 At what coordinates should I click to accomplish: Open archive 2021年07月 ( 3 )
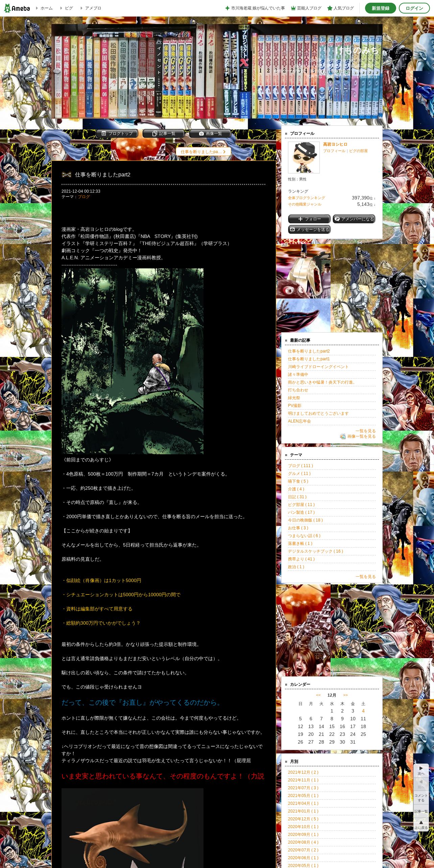(x=303, y=788)
